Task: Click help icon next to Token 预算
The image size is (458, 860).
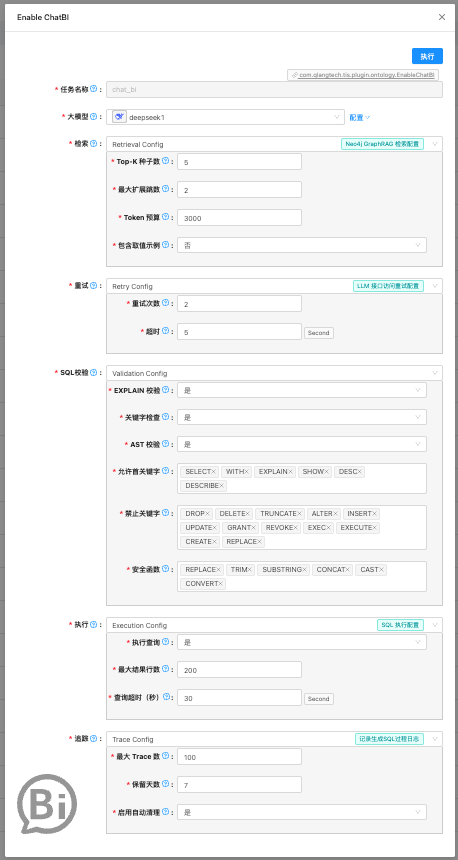Action: pyautogui.click(x=166, y=217)
